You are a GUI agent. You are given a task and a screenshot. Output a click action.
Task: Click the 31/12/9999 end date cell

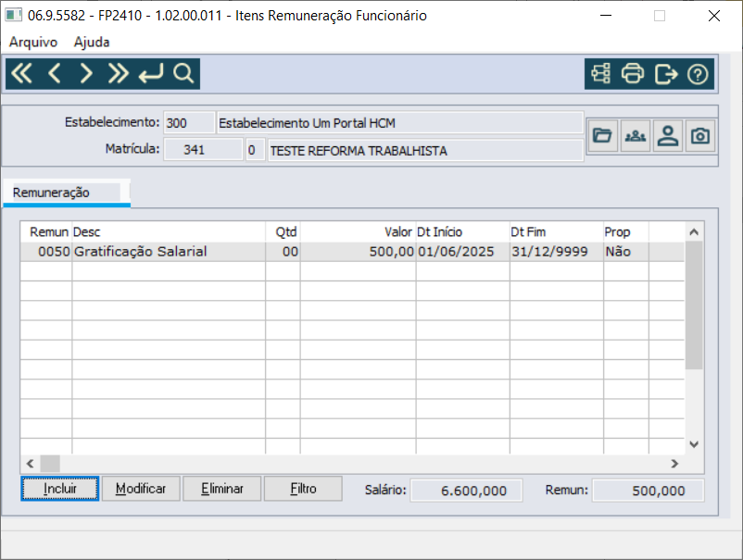point(556,252)
